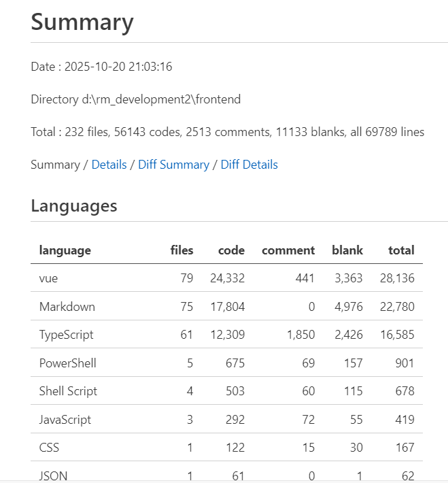Select the blank column header
Image resolution: width=448 pixels, height=483 pixels.
[x=347, y=250]
